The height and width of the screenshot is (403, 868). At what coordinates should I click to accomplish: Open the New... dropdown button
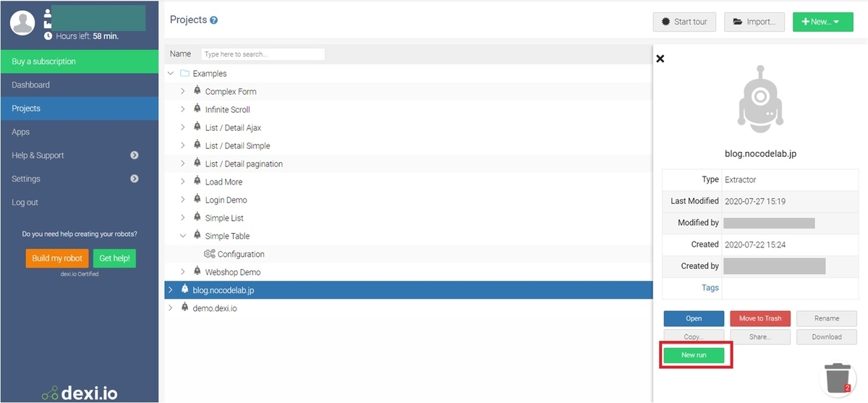[822, 22]
